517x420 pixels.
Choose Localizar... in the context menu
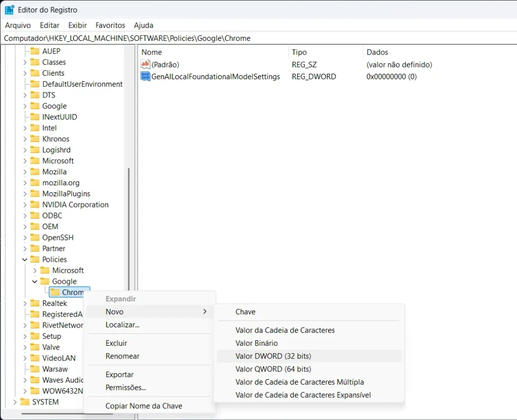(x=149, y=325)
